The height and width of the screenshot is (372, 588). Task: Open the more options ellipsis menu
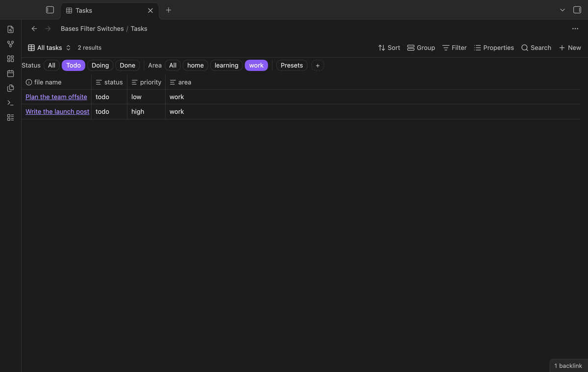tap(575, 28)
